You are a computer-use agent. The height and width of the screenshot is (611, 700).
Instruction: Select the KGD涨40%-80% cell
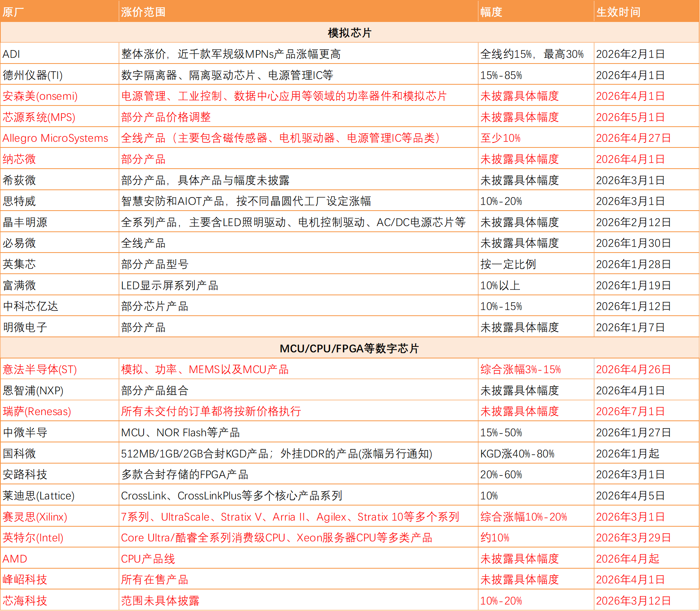pos(517,454)
